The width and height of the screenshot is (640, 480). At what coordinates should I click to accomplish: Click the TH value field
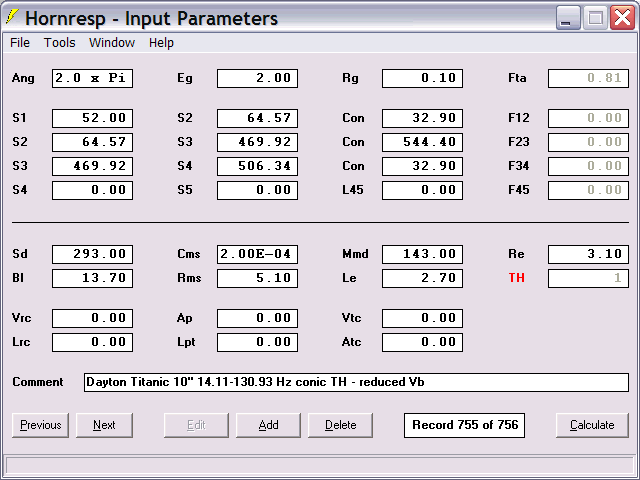pos(588,278)
